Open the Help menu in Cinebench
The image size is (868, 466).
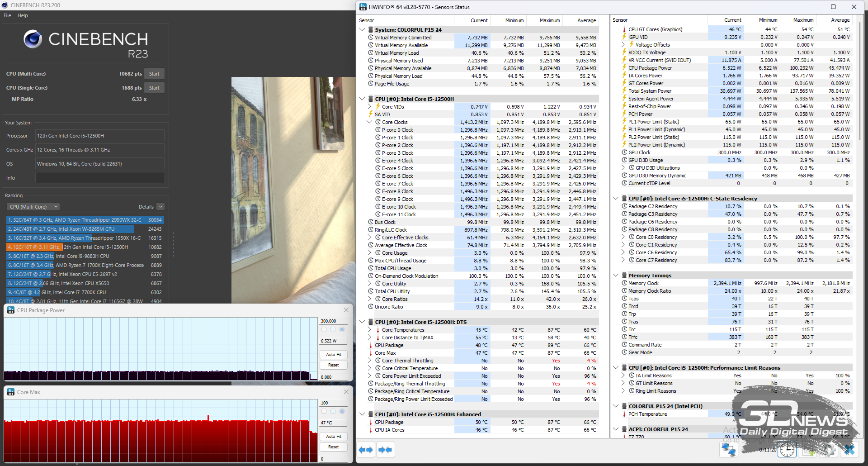coord(23,15)
